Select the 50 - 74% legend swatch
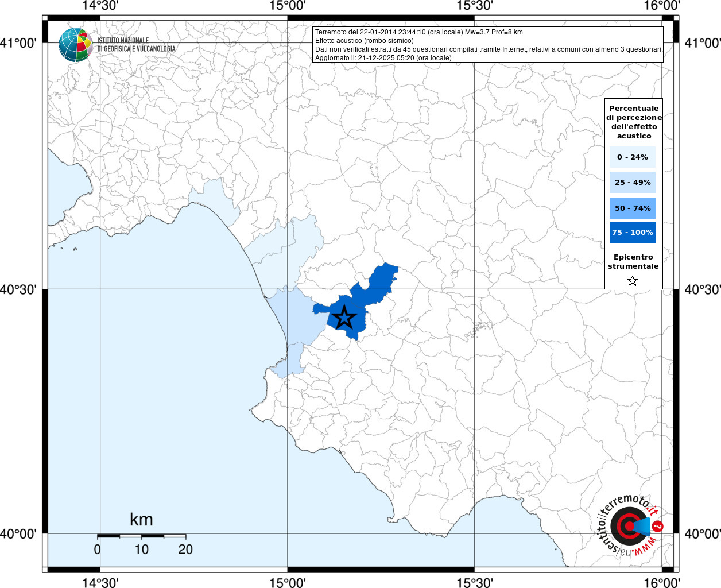721x588 pixels. click(633, 208)
